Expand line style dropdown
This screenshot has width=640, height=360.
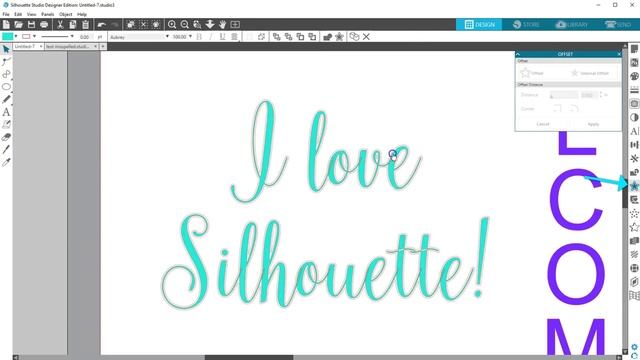(x=72, y=36)
